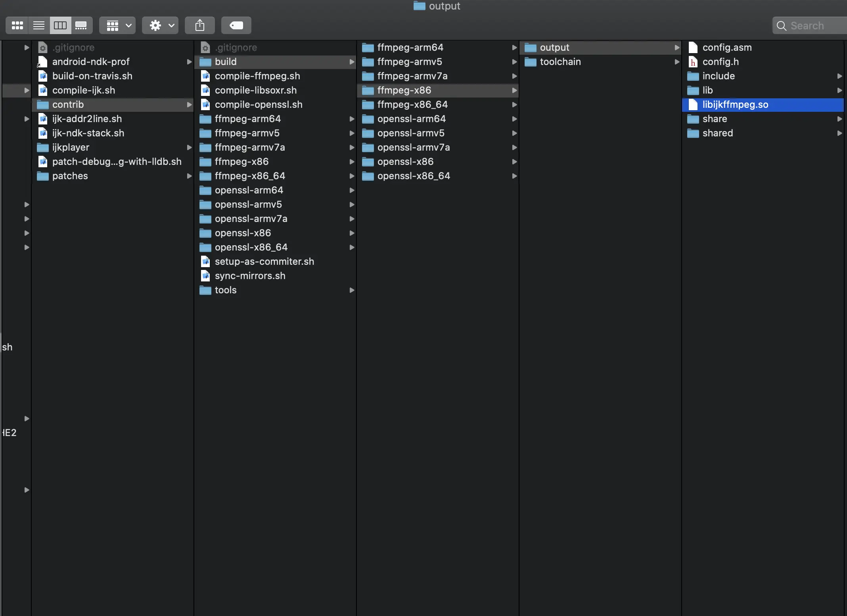Expand arrow beside tools folder
The height and width of the screenshot is (616, 847).
[x=352, y=290]
